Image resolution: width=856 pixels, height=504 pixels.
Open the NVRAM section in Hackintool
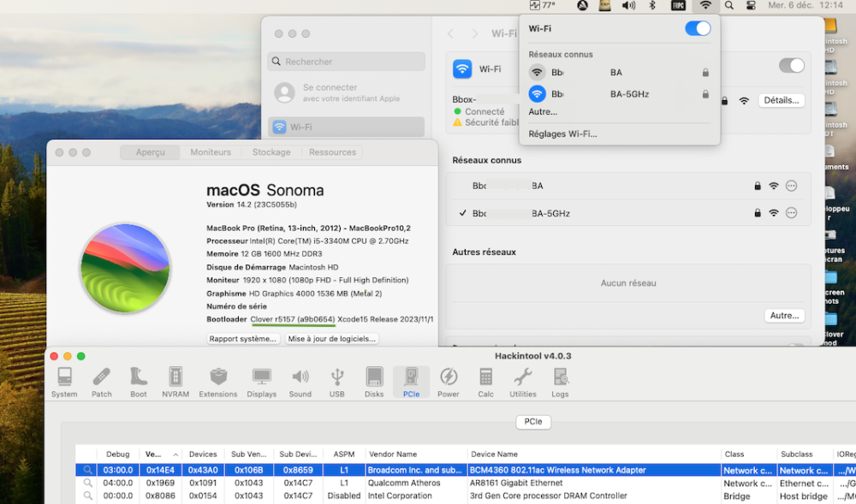click(x=175, y=382)
